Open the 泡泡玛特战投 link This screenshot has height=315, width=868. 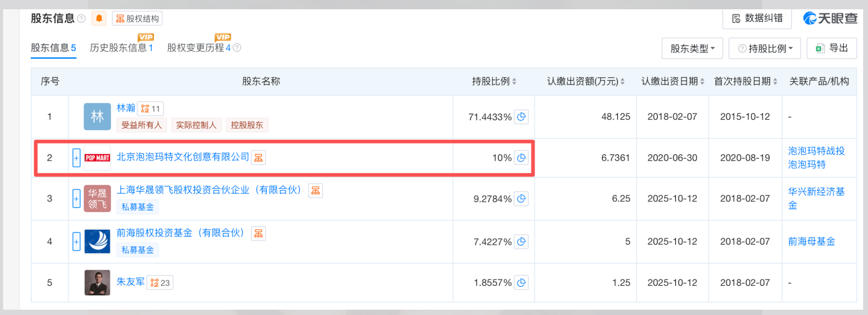point(816,151)
